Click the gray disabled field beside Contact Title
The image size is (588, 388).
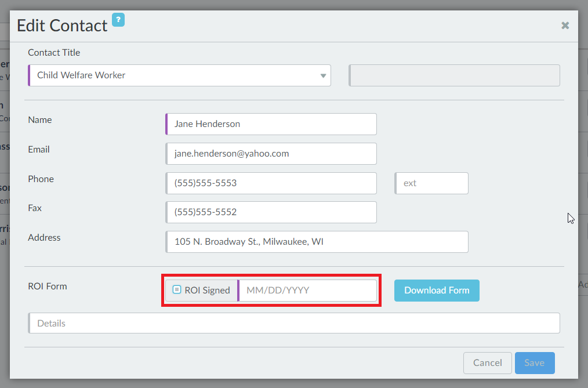pos(454,75)
